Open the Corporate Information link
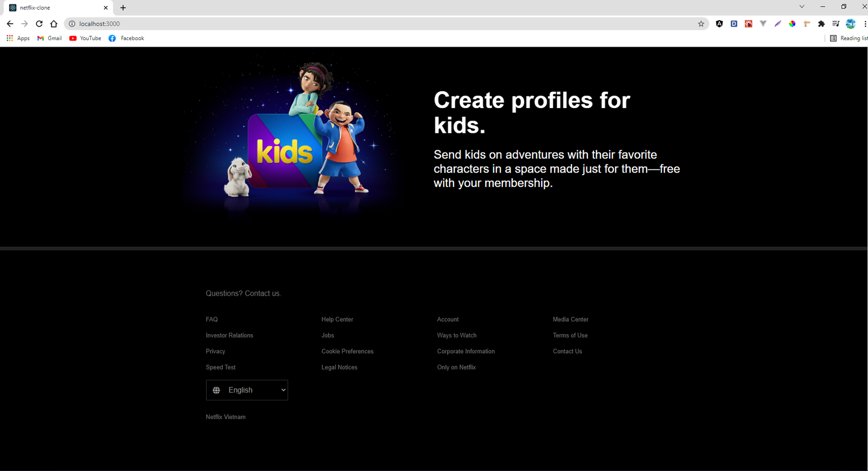This screenshot has height=471, width=868. tap(466, 352)
